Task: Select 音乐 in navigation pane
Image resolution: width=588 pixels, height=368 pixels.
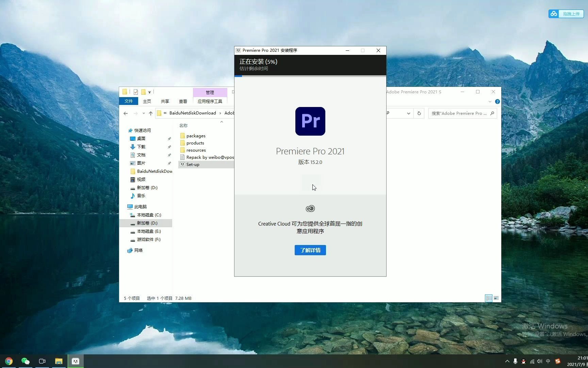Action: pyautogui.click(x=141, y=196)
